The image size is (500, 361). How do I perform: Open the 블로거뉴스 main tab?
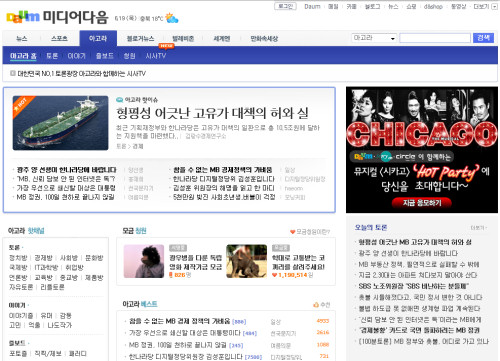140,39
